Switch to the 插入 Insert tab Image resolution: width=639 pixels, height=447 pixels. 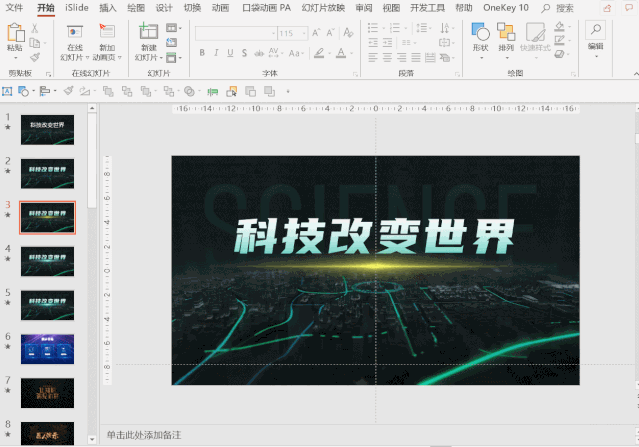pos(108,8)
